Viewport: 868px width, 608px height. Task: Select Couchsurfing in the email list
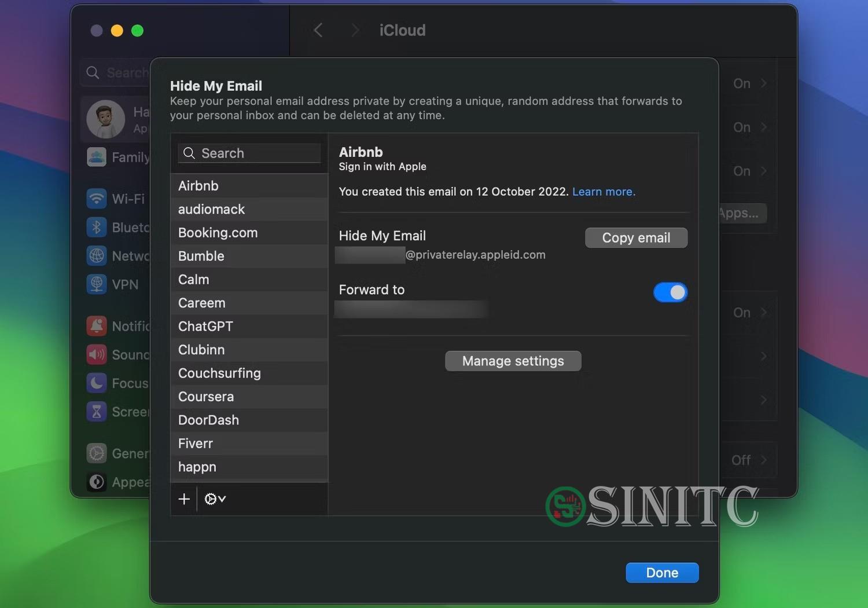point(249,373)
